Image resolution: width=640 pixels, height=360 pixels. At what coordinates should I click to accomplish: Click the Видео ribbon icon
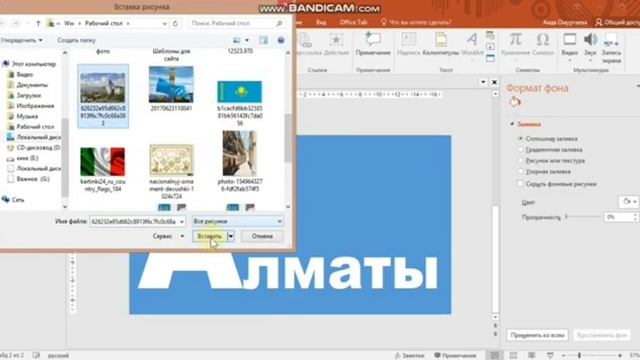click(570, 40)
